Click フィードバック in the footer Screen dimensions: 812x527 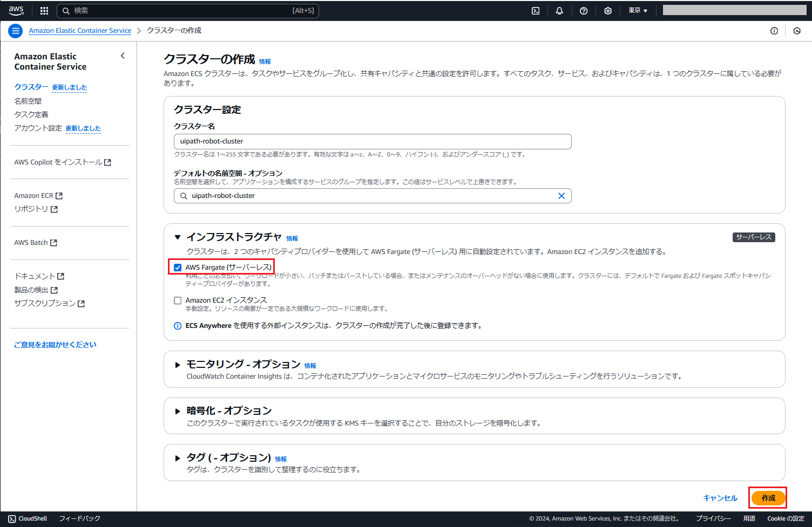pyautogui.click(x=79, y=518)
